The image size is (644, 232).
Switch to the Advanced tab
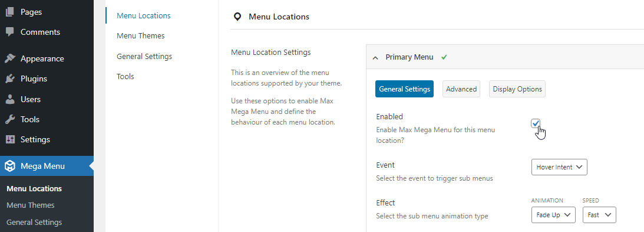(x=461, y=89)
